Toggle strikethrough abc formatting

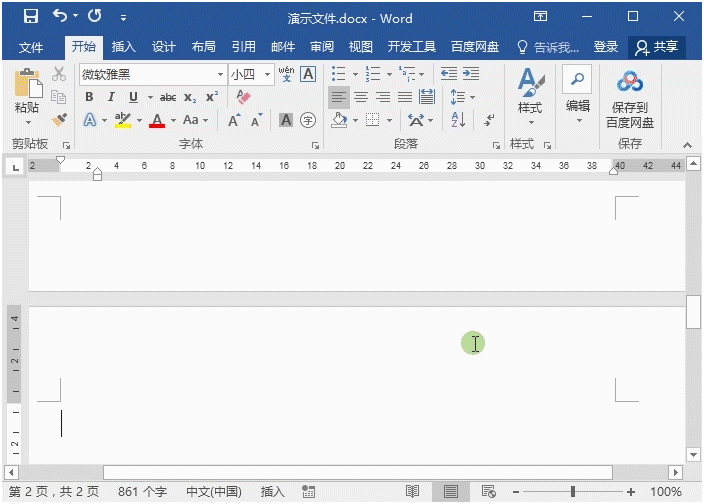167,97
